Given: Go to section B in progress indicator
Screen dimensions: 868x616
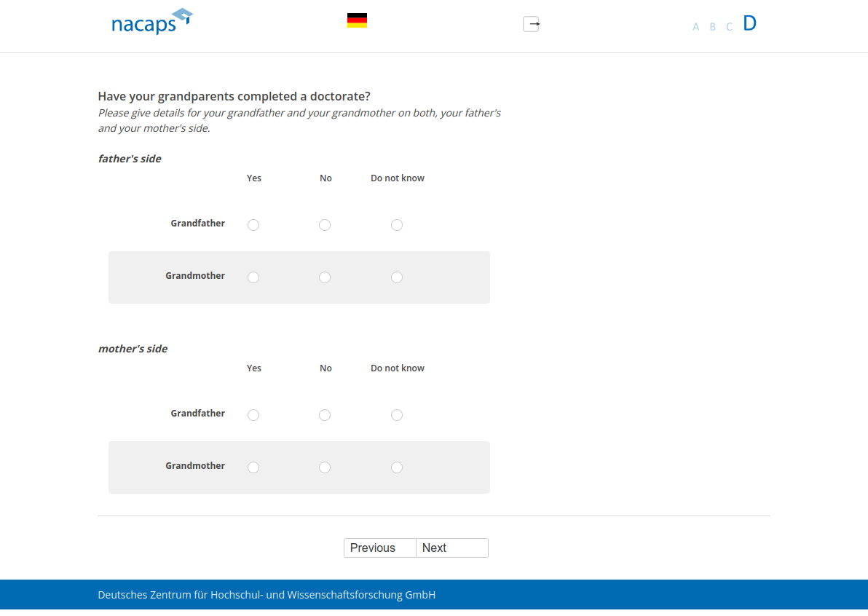Looking at the screenshot, I should [712, 27].
